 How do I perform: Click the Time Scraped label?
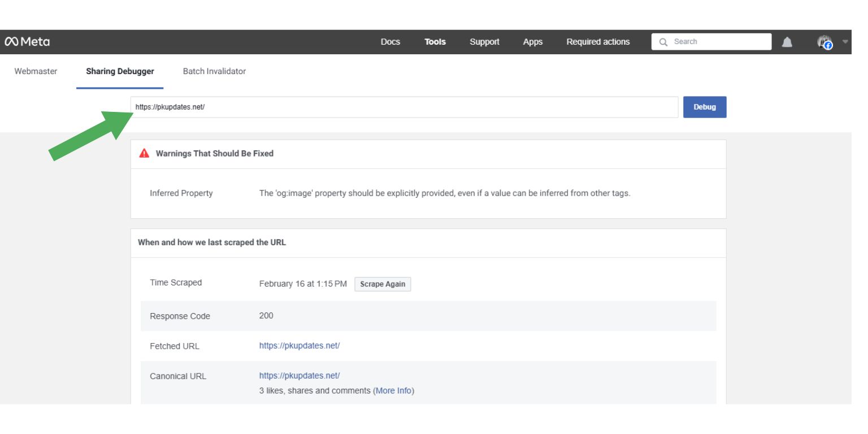(x=176, y=283)
